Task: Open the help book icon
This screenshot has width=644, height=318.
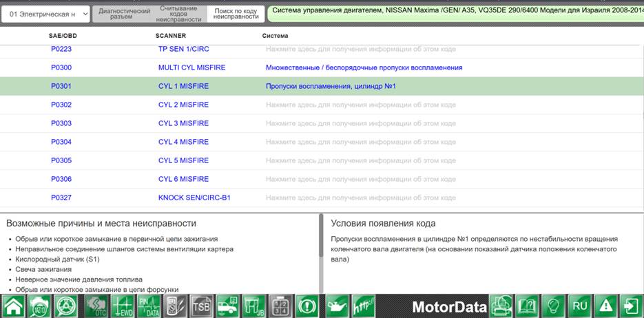Action: (x=527, y=306)
